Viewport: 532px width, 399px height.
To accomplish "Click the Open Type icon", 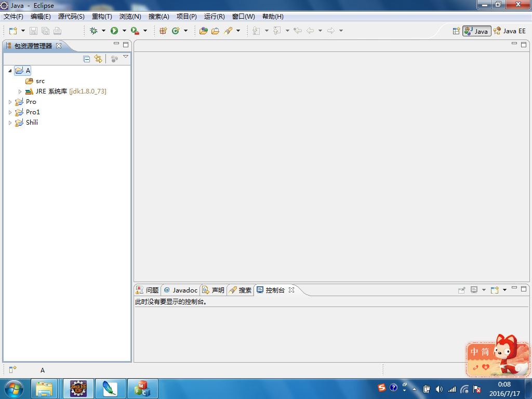I will pos(203,31).
